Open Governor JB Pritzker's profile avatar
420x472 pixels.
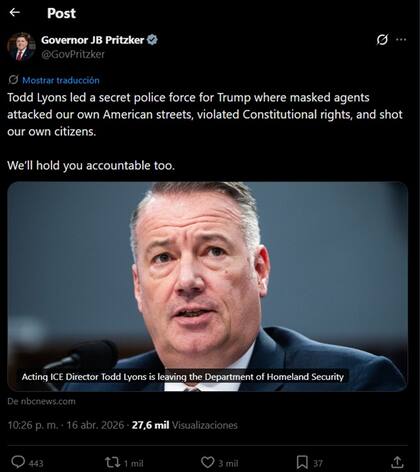[x=21, y=47]
